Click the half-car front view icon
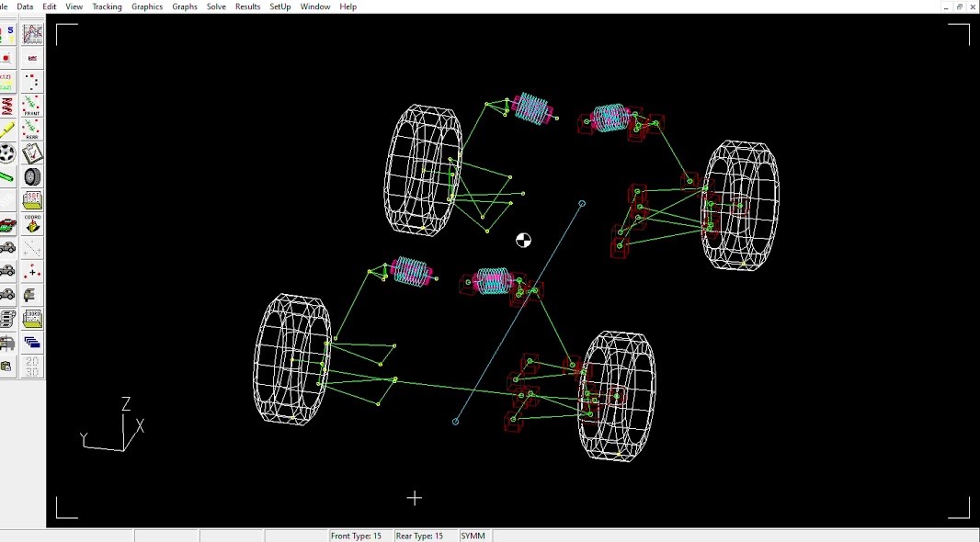This screenshot has width=980, height=542. (x=32, y=296)
